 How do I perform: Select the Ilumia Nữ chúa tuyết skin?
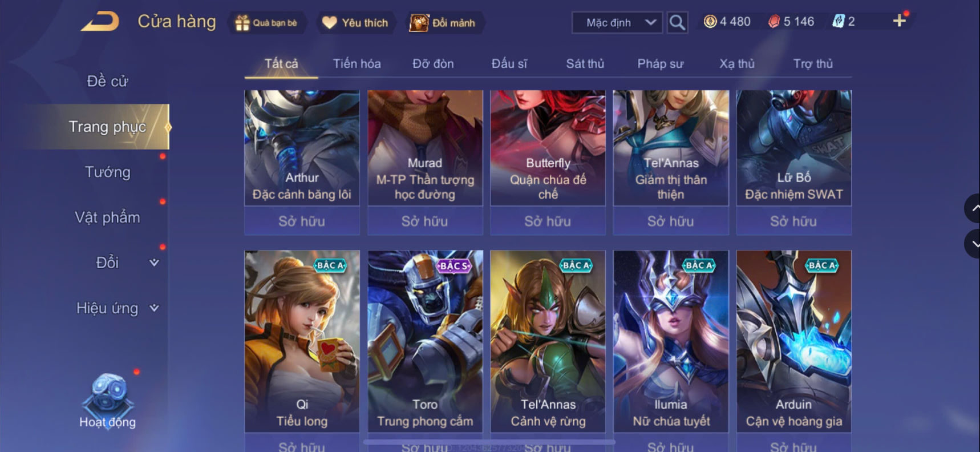671,341
